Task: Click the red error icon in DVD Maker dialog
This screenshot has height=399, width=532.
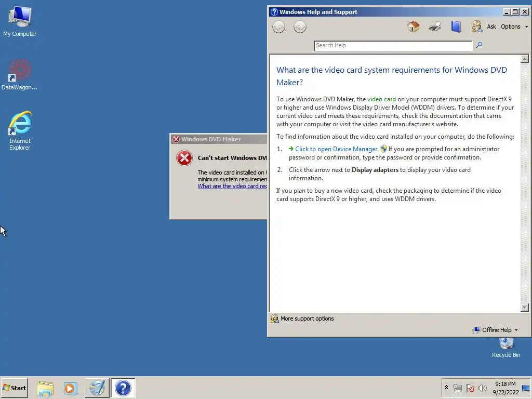Action: click(x=184, y=158)
